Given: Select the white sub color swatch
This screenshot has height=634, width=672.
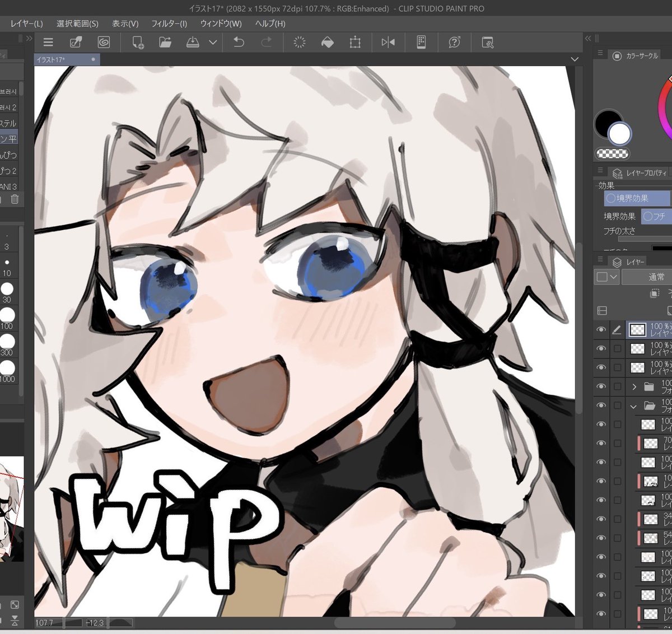Looking at the screenshot, I should pyautogui.click(x=619, y=134).
